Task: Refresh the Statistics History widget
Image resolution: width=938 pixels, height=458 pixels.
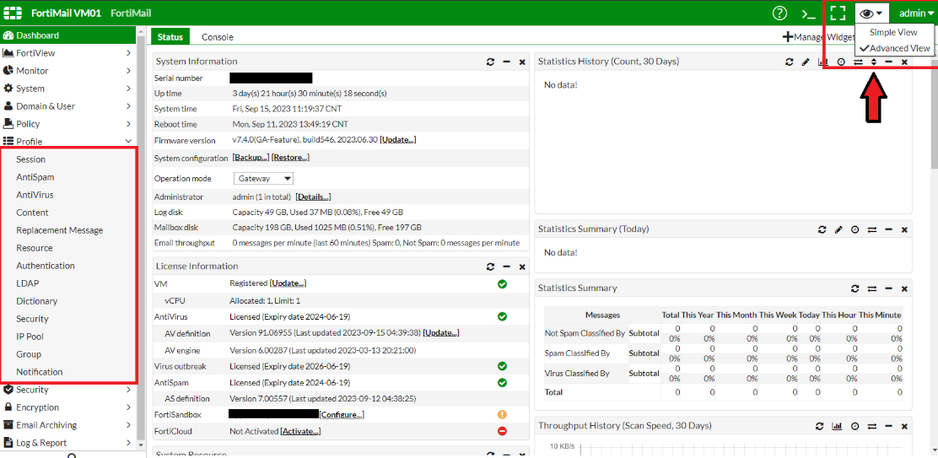Action: (790, 62)
